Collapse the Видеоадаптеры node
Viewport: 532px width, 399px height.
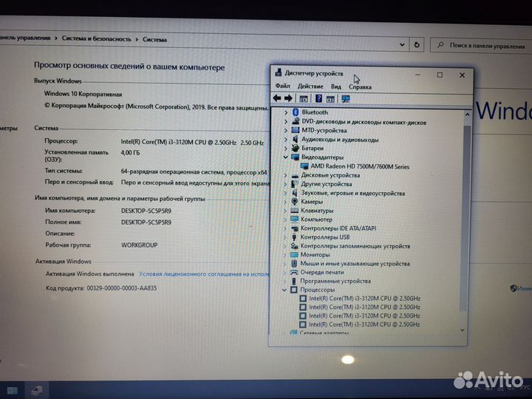[285, 157]
